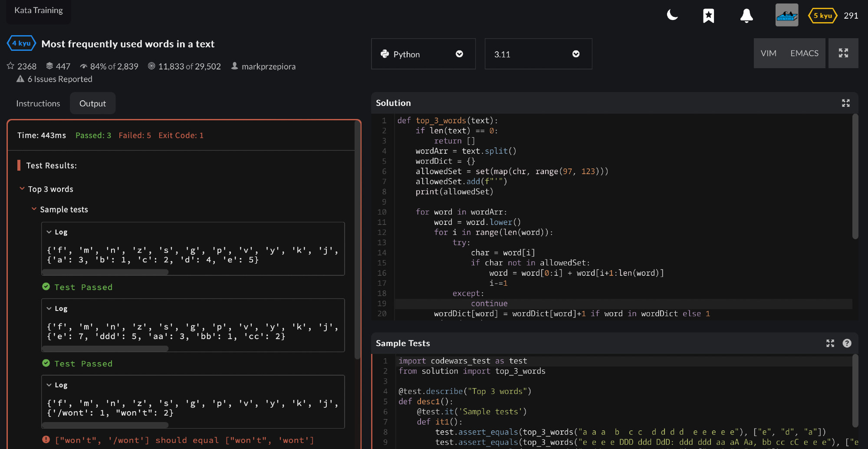The height and width of the screenshot is (449, 868).
Task: Toggle fullscreen editor layout button
Action: pos(843,53)
